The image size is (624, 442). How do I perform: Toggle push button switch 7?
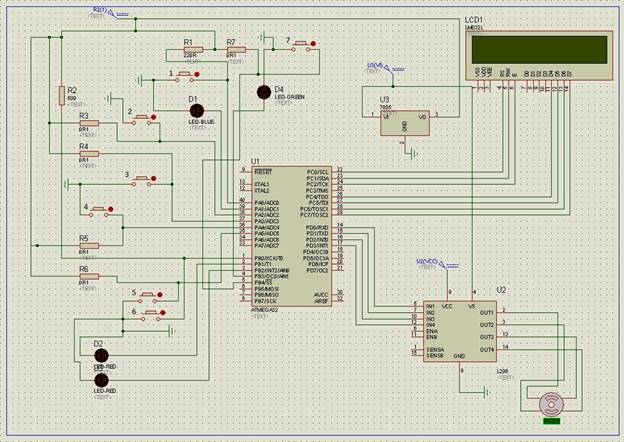point(300,46)
